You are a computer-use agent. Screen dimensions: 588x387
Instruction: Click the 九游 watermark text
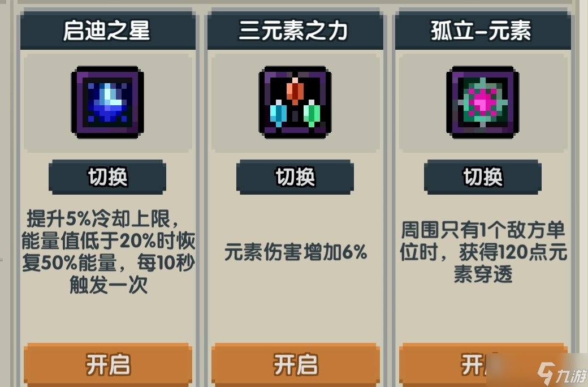tap(571, 376)
